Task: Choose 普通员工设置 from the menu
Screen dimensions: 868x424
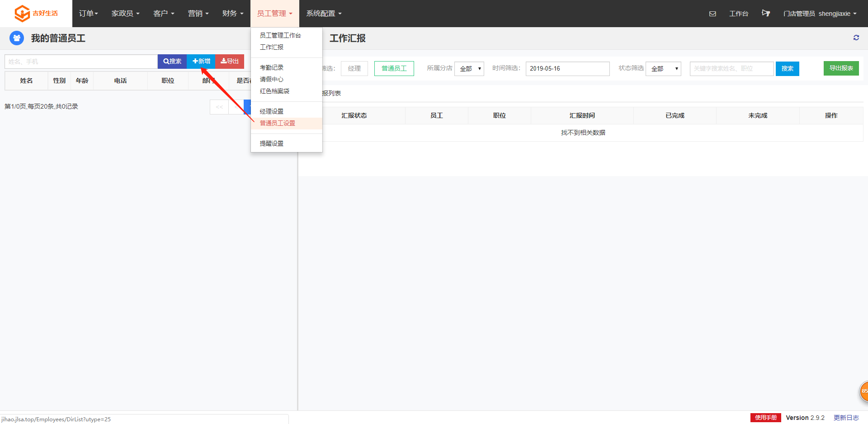Action: pyautogui.click(x=286, y=123)
